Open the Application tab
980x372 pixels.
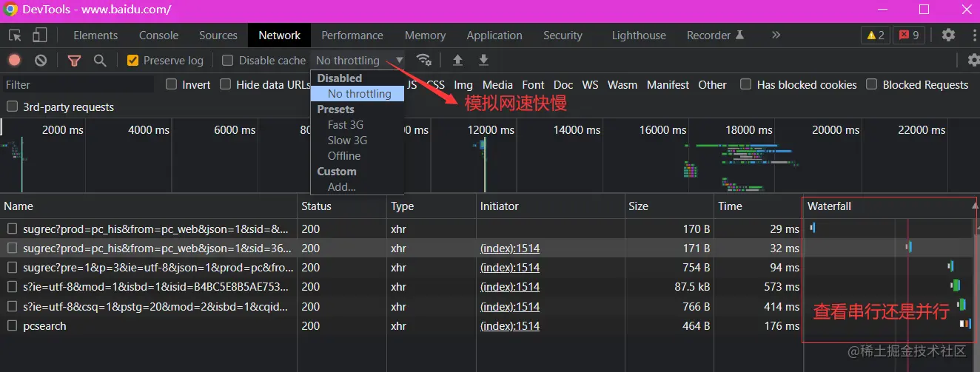[x=494, y=35]
